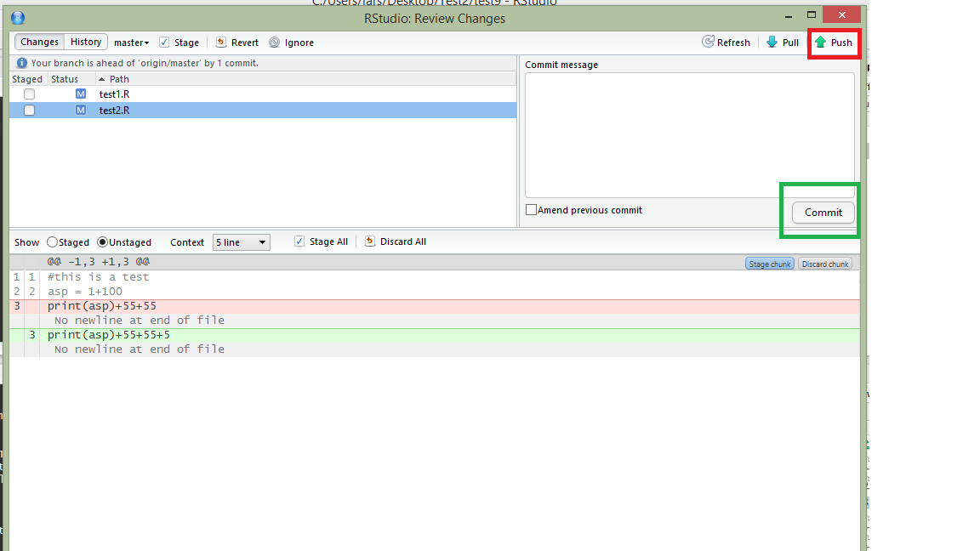This screenshot has height=551, width=980.
Task: Select the test1.R file row
Action: [263, 94]
